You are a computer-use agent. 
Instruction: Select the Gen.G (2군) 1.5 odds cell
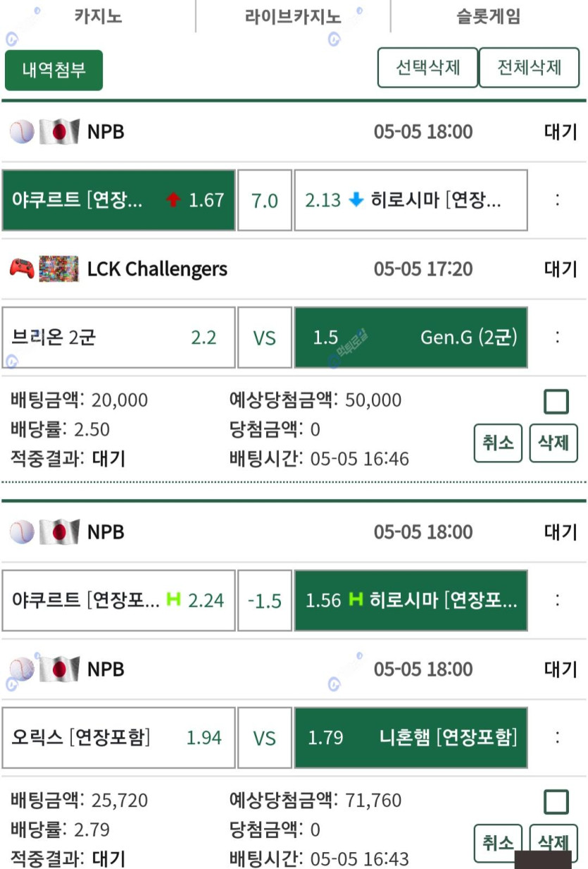[411, 338]
